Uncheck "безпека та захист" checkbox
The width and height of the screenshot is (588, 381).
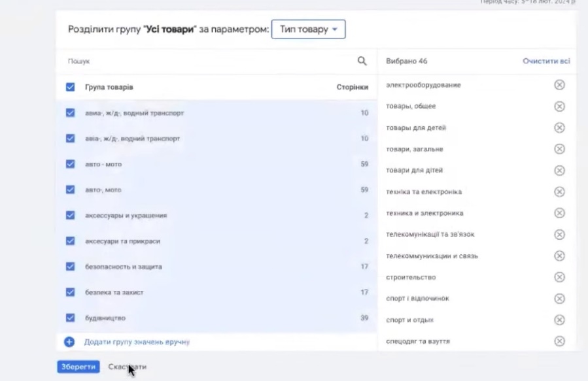(70, 292)
